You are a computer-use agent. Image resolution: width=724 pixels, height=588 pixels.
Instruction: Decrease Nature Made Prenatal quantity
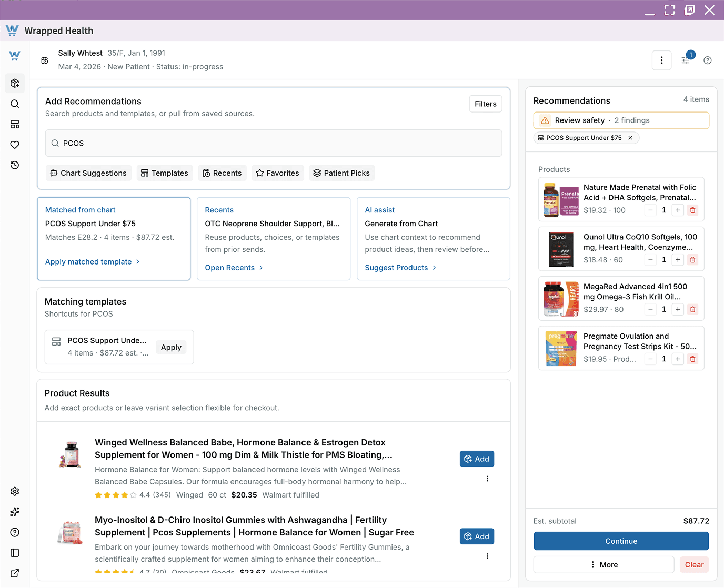[651, 210]
